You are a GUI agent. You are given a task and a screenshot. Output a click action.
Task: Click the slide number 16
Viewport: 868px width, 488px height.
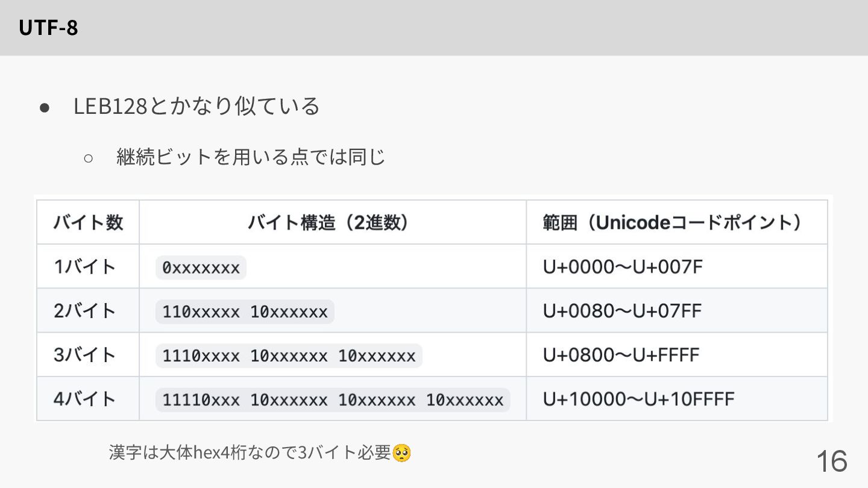(831, 461)
